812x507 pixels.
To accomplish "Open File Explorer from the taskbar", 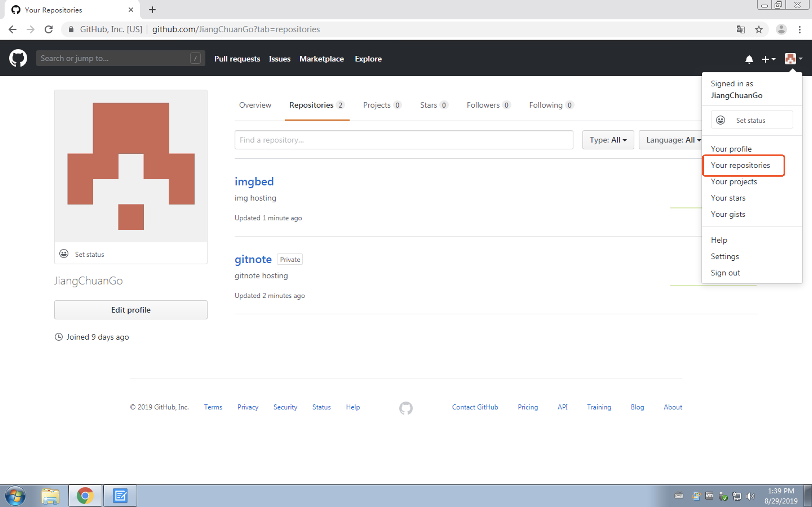I will click(x=50, y=496).
